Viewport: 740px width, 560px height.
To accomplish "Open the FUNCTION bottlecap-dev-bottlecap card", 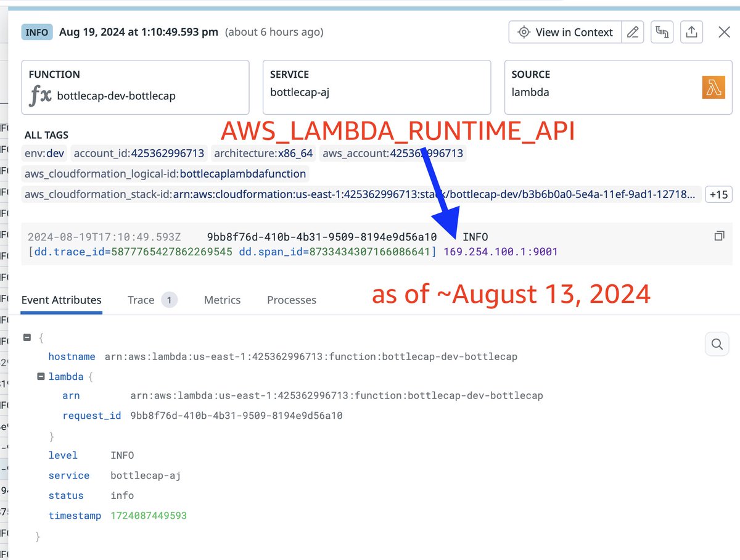I will [135, 87].
